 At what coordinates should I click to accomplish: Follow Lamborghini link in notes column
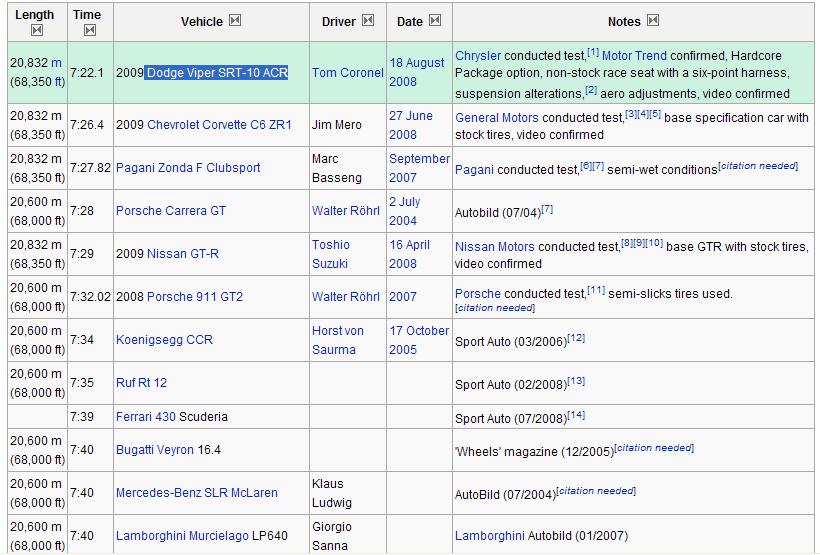click(x=490, y=536)
